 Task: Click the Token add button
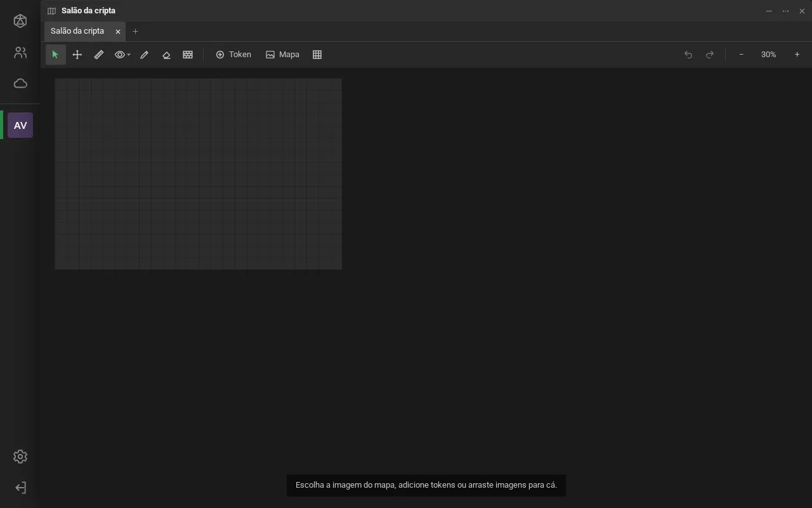tap(233, 55)
